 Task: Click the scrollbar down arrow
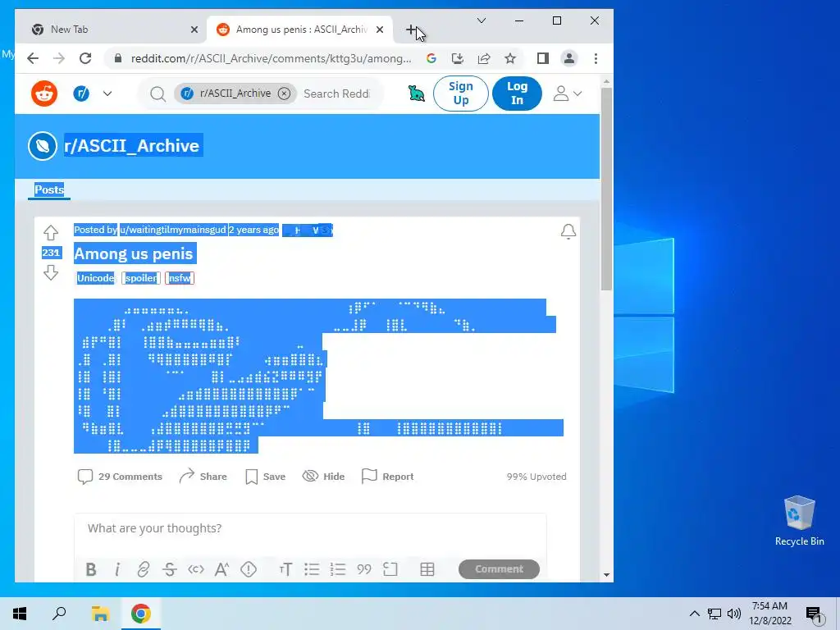606,575
